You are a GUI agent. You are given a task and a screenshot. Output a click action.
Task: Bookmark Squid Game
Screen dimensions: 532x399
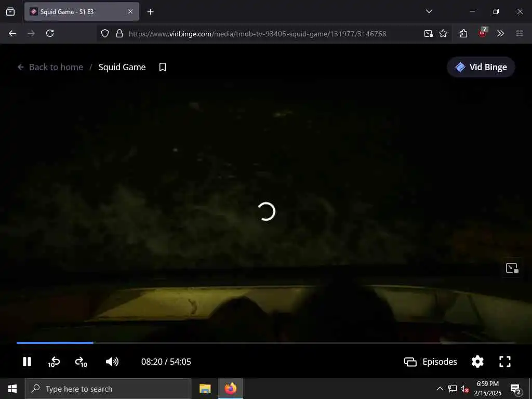pos(163,67)
